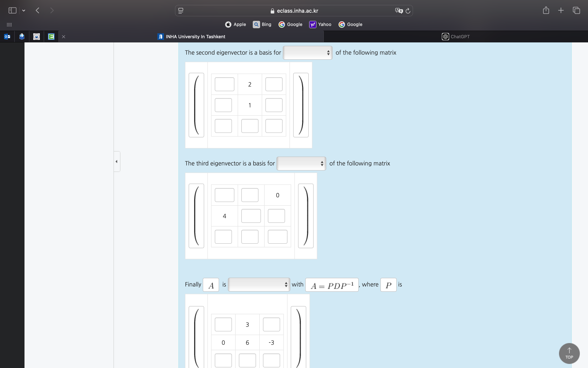Image resolution: width=588 pixels, height=368 pixels.
Task: Open the first Google bookmark
Action: [x=290, y=24]
